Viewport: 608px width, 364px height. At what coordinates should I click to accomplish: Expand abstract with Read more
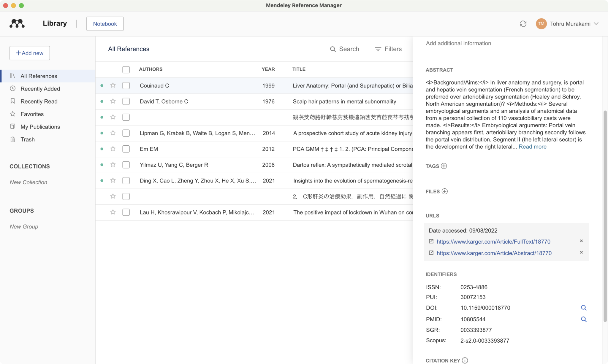pyautogui.click(x=532, y=147)
